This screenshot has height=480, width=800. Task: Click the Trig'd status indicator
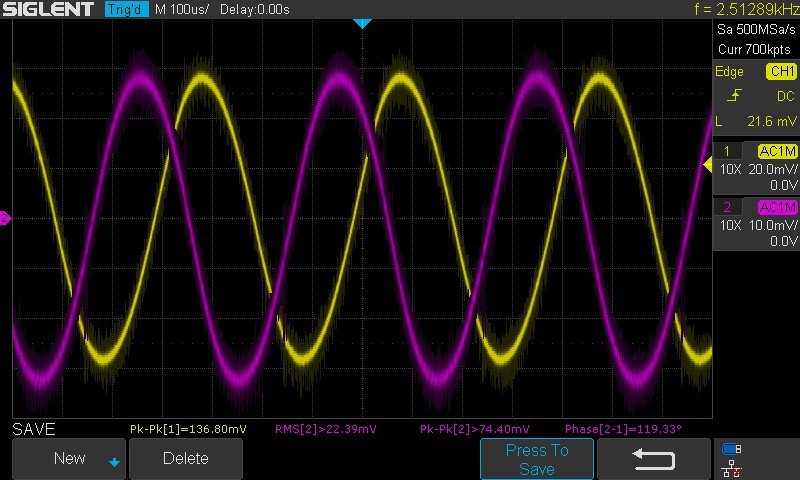[127, 9]
